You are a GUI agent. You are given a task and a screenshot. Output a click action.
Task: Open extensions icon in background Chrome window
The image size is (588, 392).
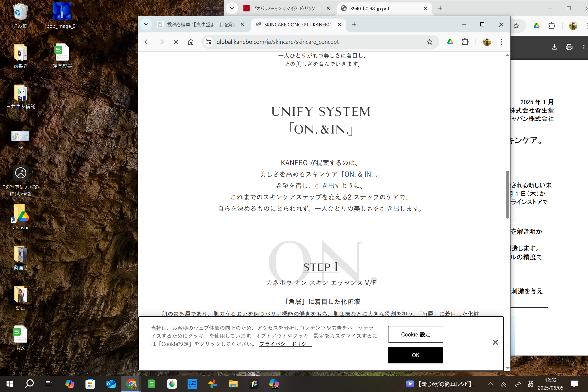(x=552, y=26)
